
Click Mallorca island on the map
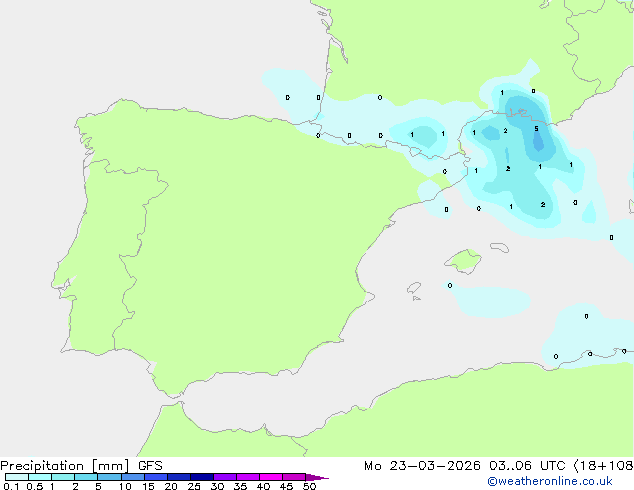[x=463, y=261]
